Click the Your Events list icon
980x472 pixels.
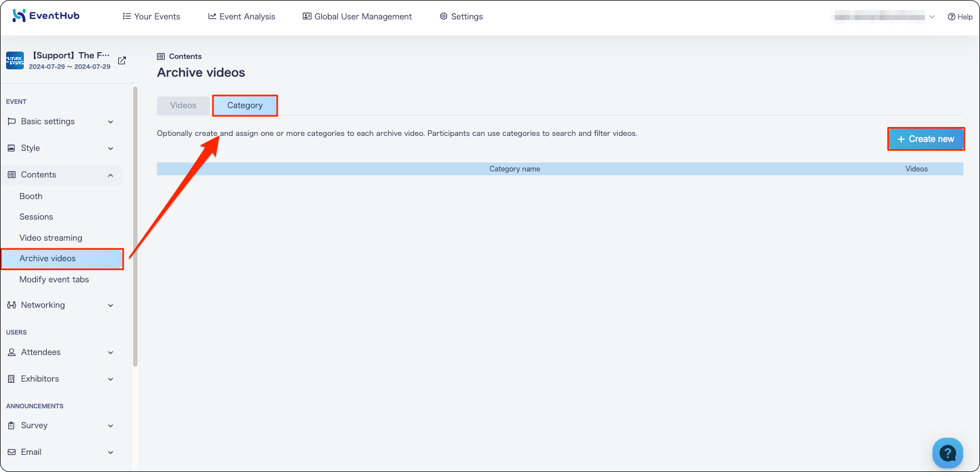coord(126,16)
